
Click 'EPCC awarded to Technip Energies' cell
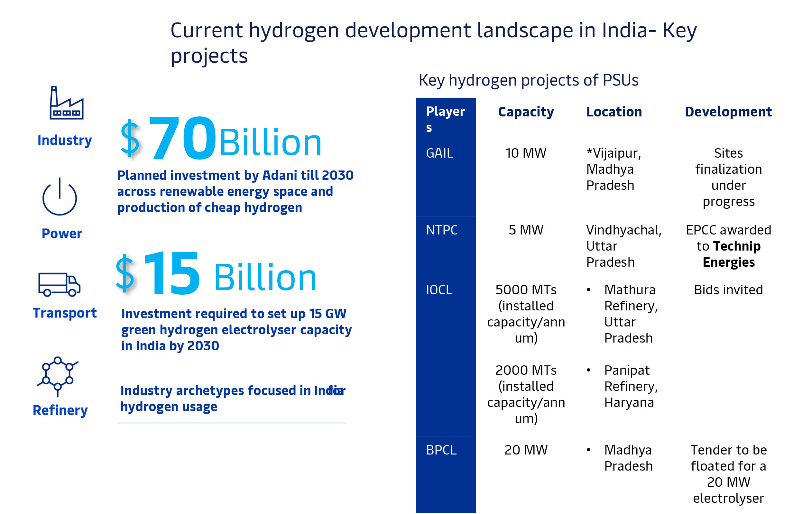(729, 246)
